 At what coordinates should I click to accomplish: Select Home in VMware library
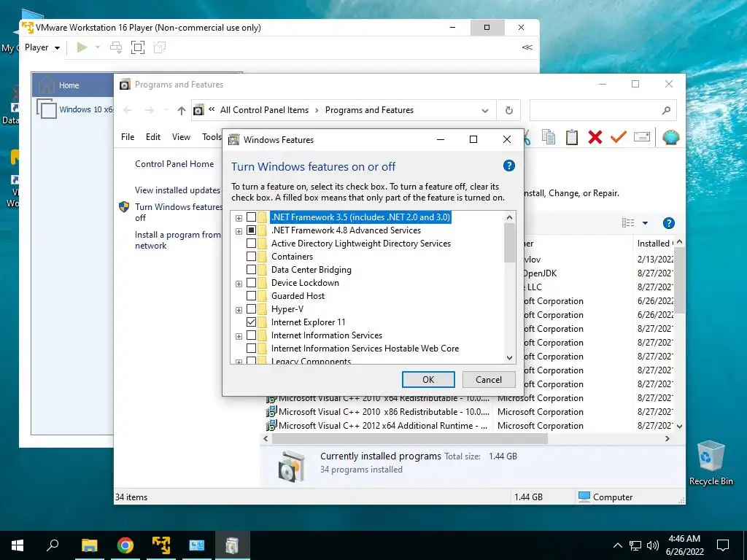pos(73,85)
